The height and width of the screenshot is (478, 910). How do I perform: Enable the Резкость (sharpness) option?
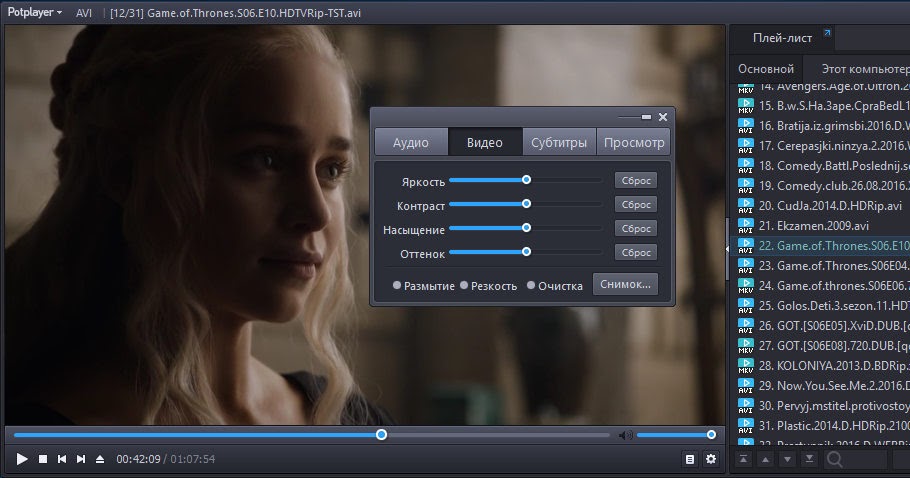point(464,286)
